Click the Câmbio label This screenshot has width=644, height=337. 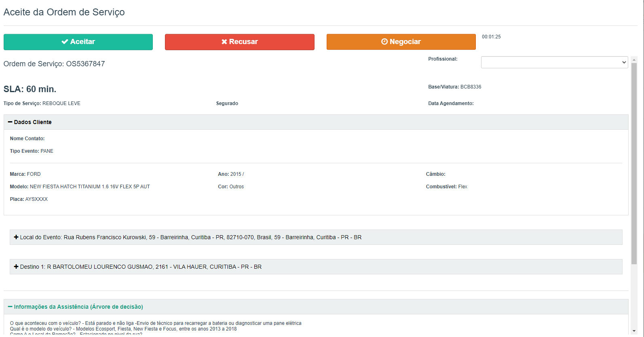pos(435,174)
